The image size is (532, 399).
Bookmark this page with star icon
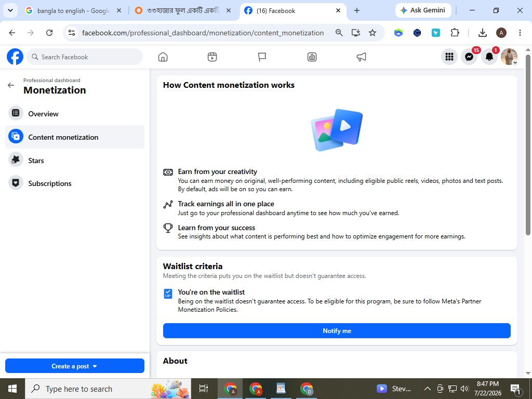(x=373, y=33)
